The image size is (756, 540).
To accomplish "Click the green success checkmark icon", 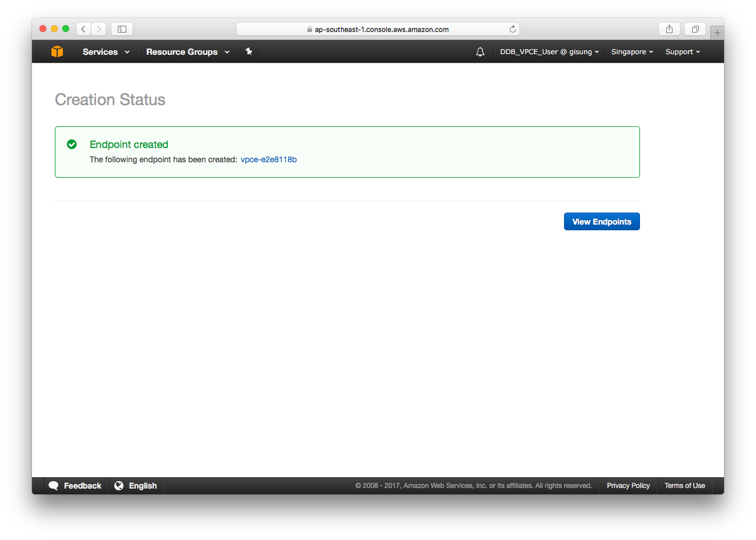I will tap(72, 144).
